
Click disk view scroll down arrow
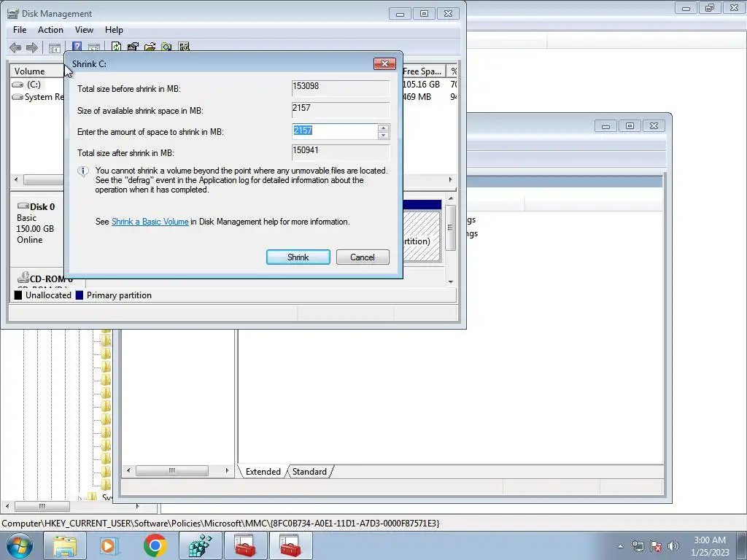(451, 282)
